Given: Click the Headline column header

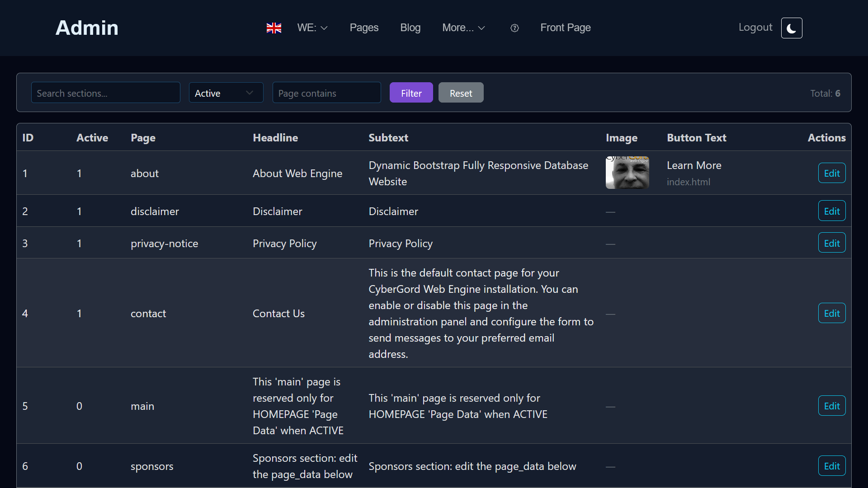Looking at the screenshot, I should [275, 138].
